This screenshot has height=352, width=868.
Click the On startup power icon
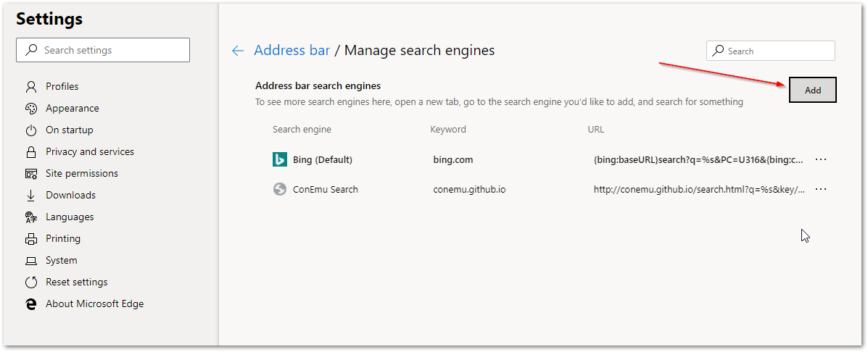(31, 130)
